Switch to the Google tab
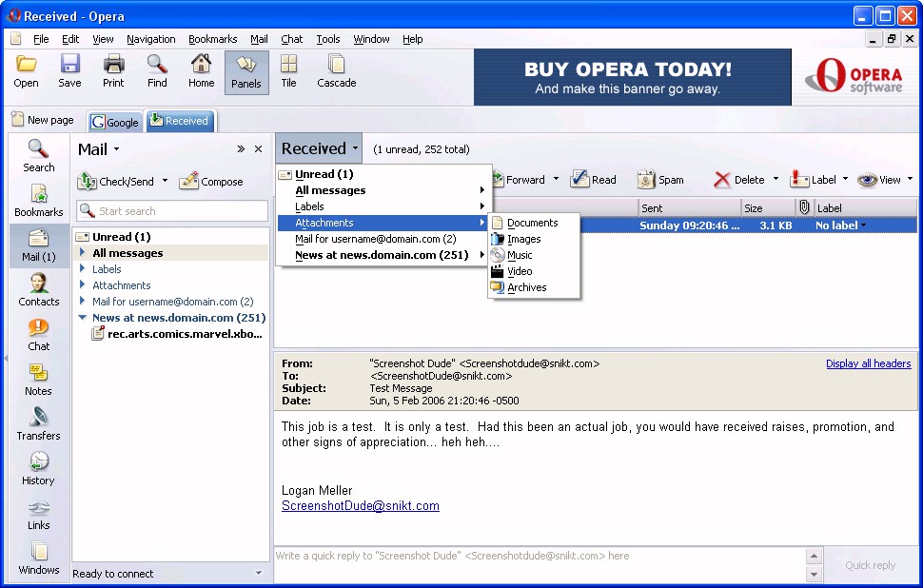This screenshot has width=923, height=588. point(115,122)
